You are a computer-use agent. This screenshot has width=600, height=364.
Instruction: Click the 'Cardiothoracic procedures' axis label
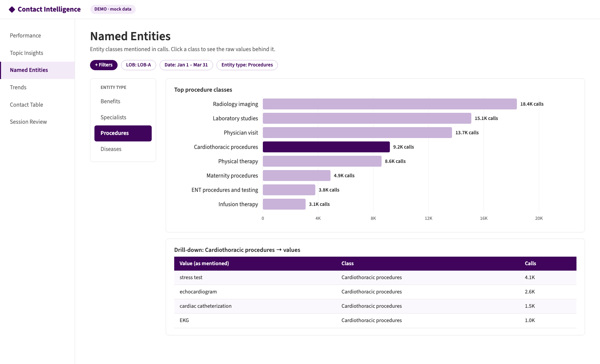[226, 147]
